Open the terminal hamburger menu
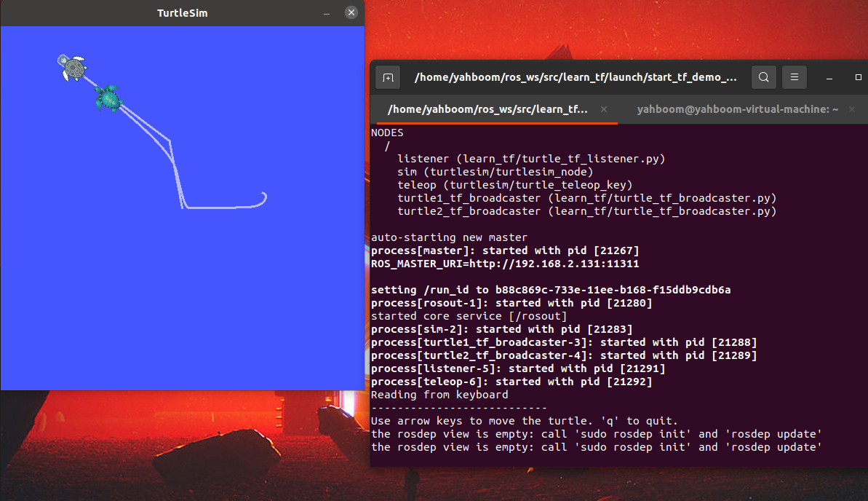 795,78
